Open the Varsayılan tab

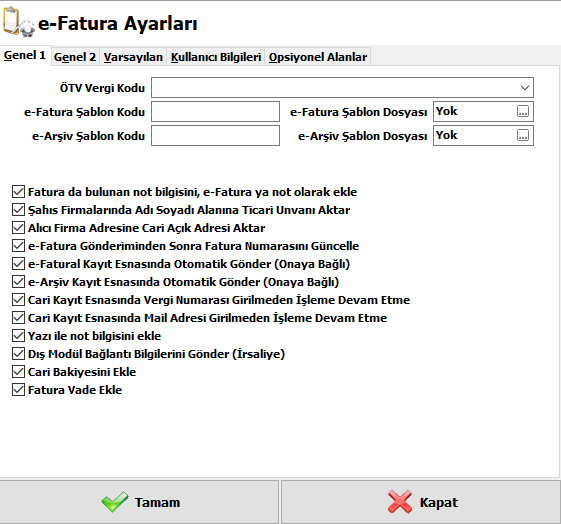[x=133, y=57]
